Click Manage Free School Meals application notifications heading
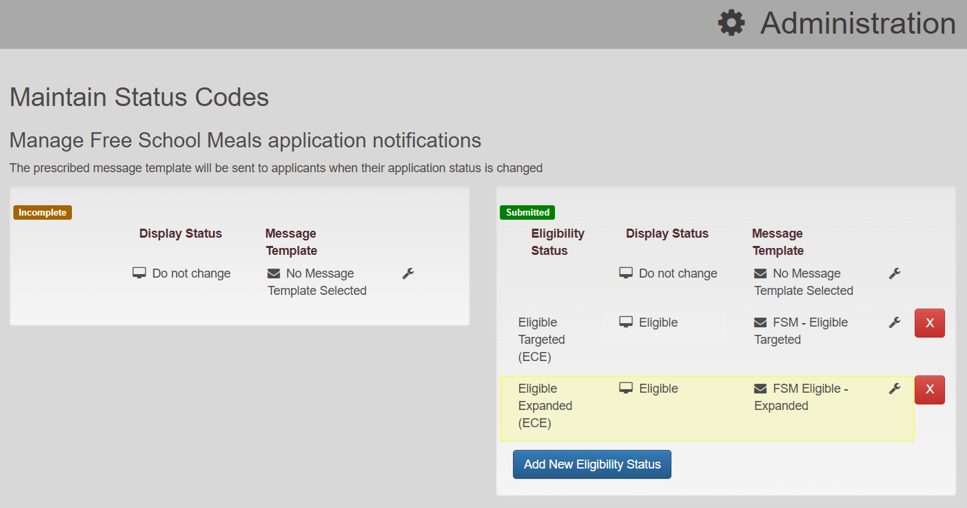967x508 pixels. point(245,141)
